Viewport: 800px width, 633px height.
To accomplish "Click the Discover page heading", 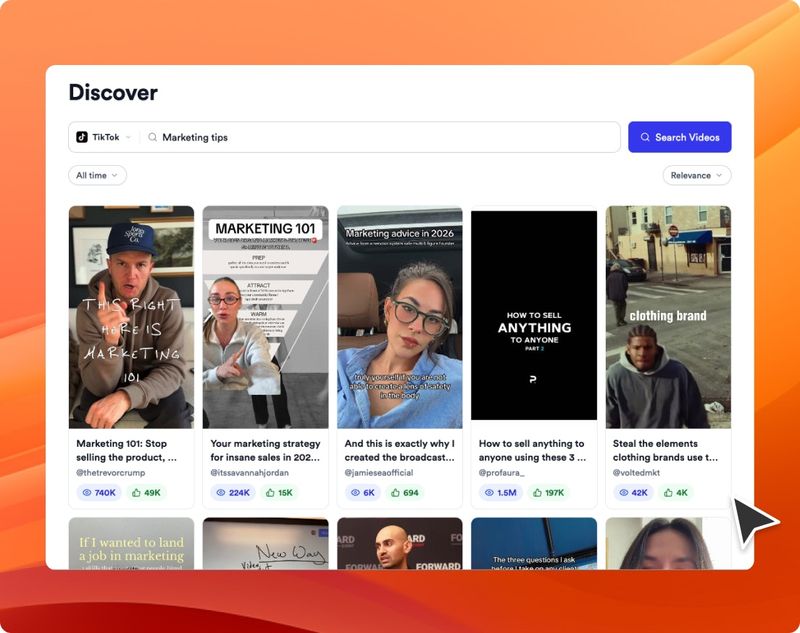I will (x=113, y=92).
